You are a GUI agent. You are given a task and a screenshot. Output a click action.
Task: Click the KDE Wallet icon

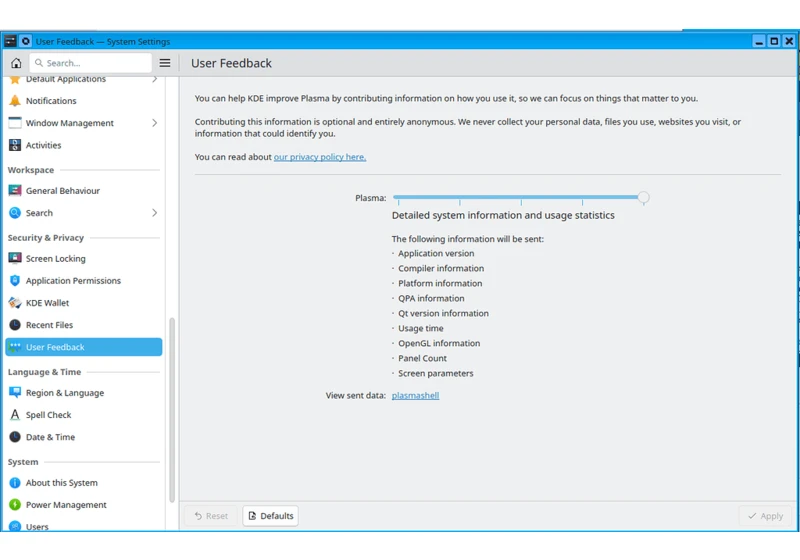coord(15,302)
